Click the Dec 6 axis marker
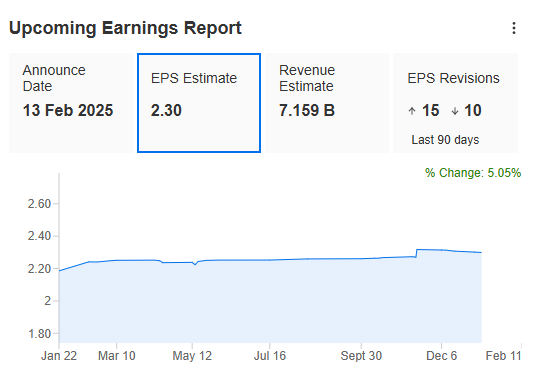This screenshot has width=533, height=368. tap(442, 356)
